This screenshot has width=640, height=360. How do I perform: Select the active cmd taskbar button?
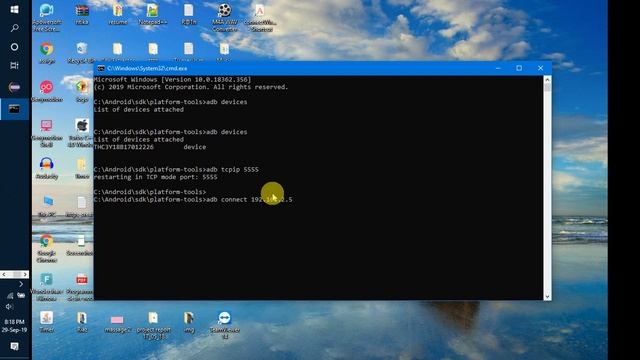(x=14, y=109)
